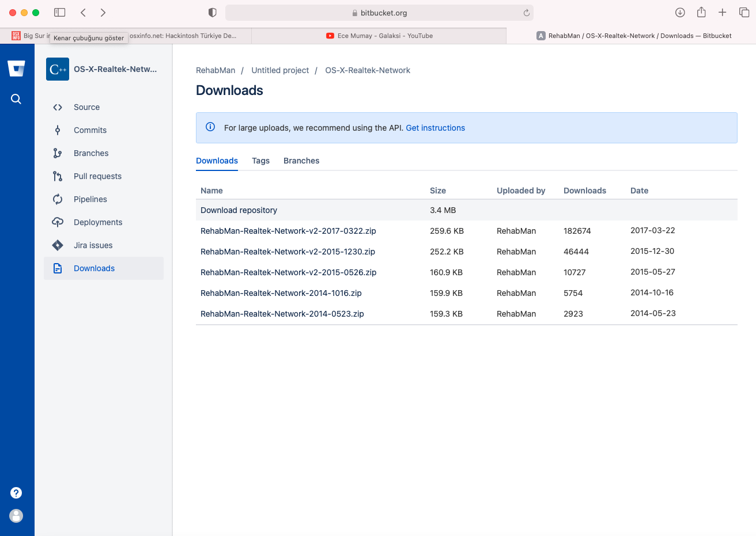Viewport: 756px width, 536px height.
Task: Reload the page using refresh icon
Action: (526, 13)
